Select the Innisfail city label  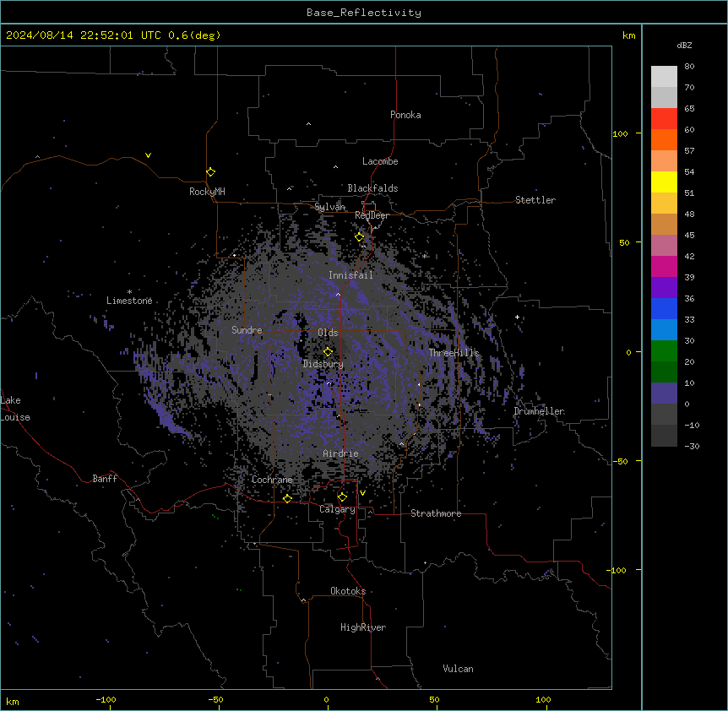(351, 275)
